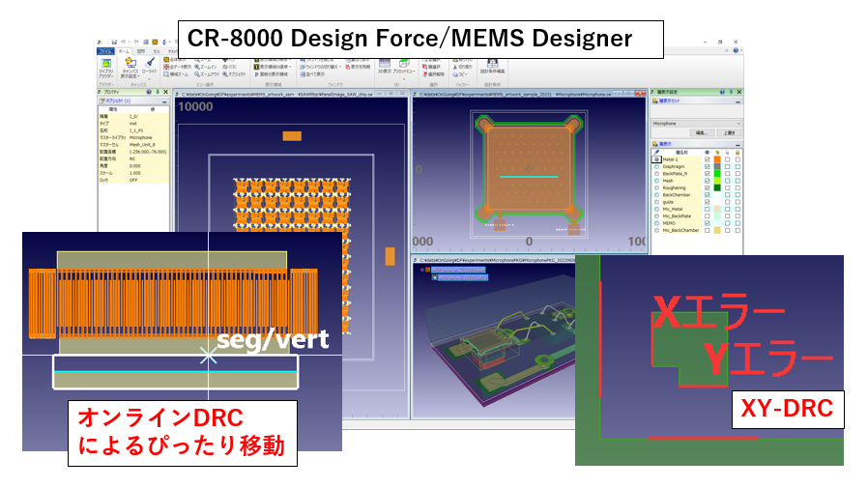Collapse the layer display (層表示) list section
Viewport: 868px width, 488px height.
coord(738,144)
